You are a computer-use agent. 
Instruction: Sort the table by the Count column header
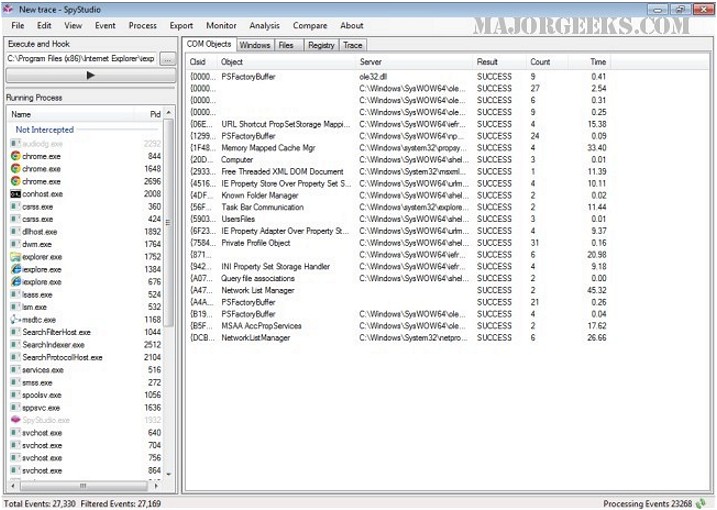(x=540, y=62)
